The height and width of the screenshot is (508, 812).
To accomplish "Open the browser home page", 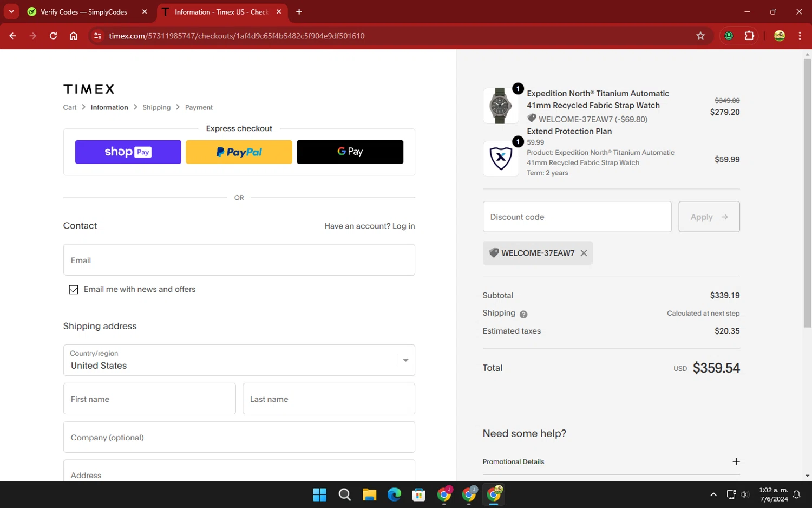I will [x=74, y=36].
